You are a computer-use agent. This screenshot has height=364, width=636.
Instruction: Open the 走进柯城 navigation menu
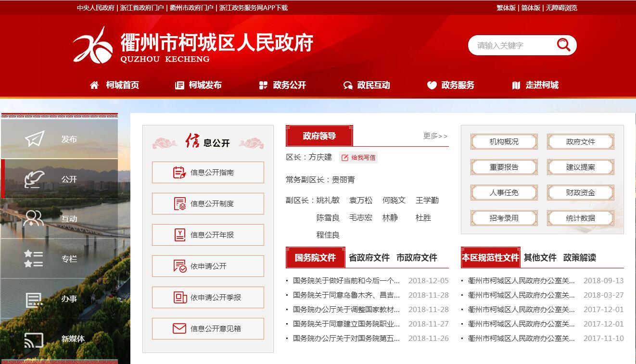click(535, 85)
